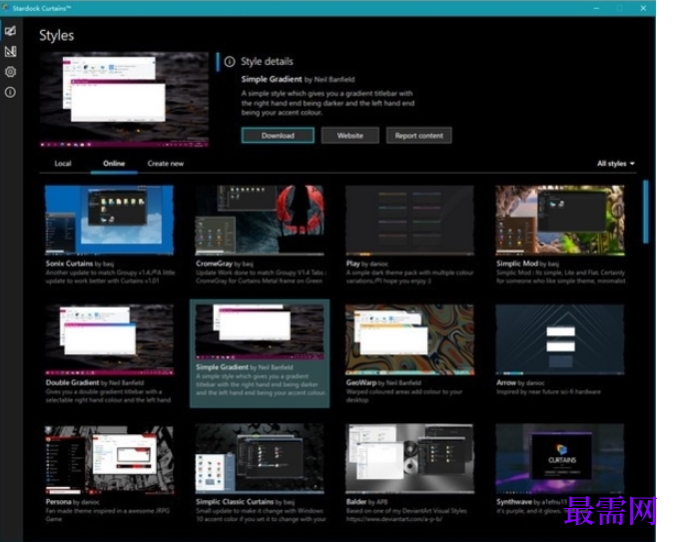Select the CromeGray style thumbnail
Image resolution: width=676 pixels, height=542 pixels.
[x=260, y=220]
